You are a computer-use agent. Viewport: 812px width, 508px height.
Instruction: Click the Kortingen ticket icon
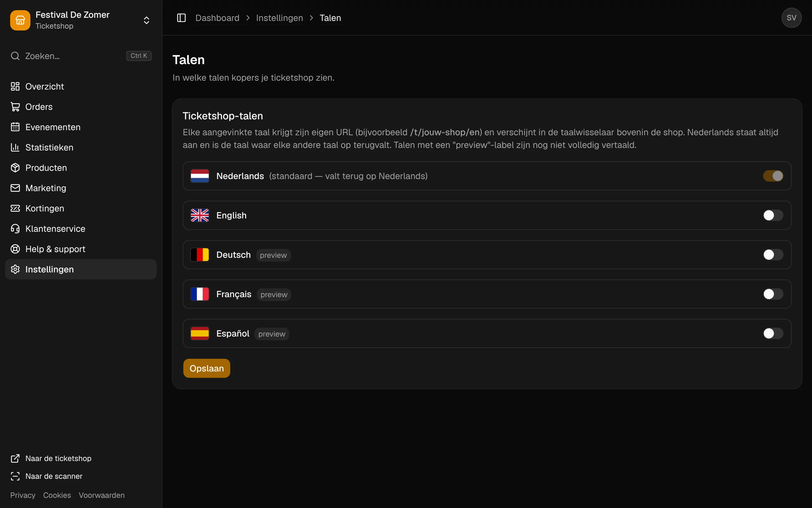(15, 208)
